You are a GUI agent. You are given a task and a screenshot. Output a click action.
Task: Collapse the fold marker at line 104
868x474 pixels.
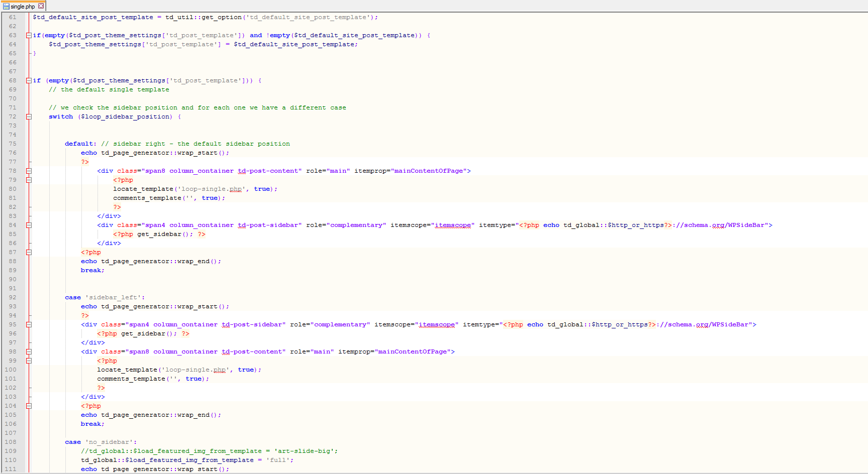[29, 406]
